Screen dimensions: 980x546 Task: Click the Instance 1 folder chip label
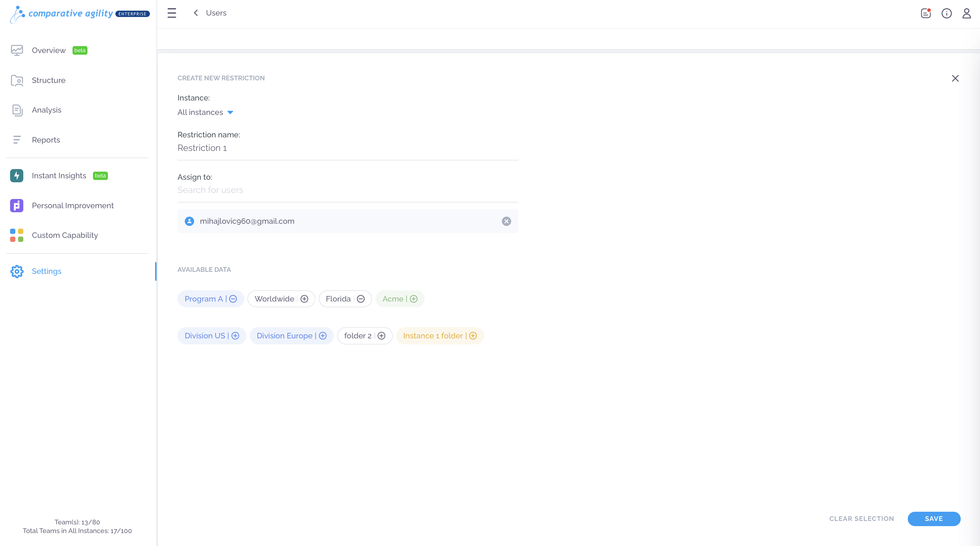click(433, 336)
